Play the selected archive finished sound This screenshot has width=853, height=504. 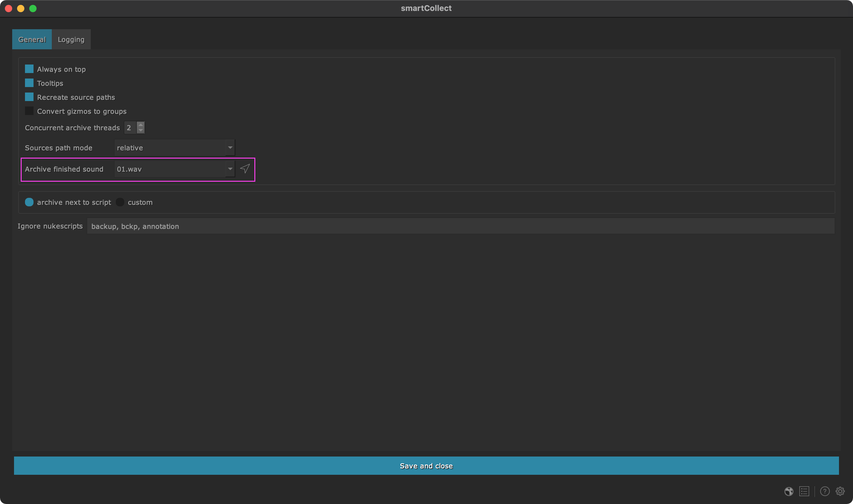tap(245, 169)
